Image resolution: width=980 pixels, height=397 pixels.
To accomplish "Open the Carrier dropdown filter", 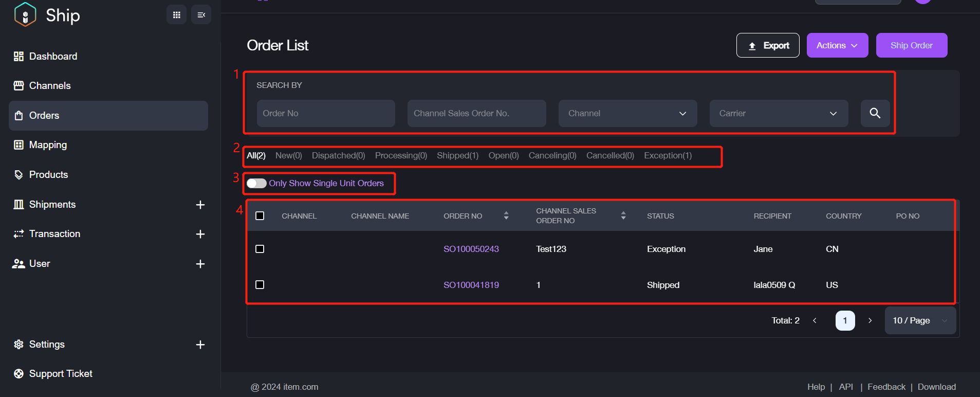I will (778, 114).
